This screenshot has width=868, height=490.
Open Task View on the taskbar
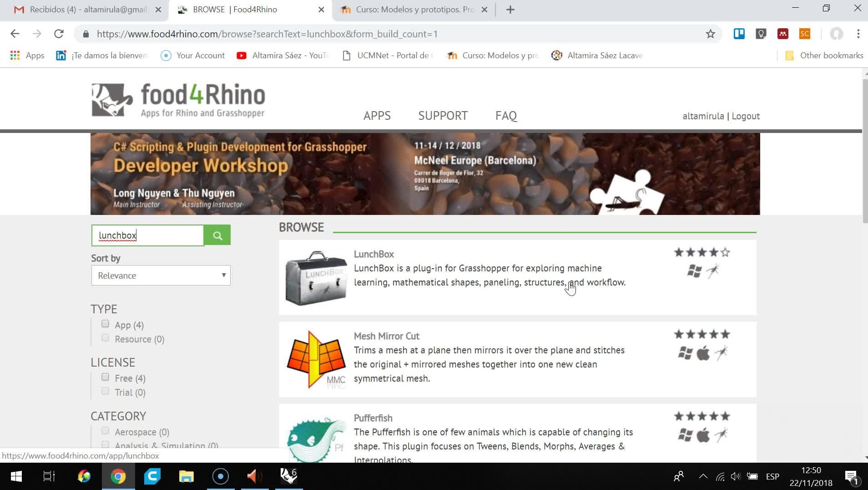click(49, 476)
